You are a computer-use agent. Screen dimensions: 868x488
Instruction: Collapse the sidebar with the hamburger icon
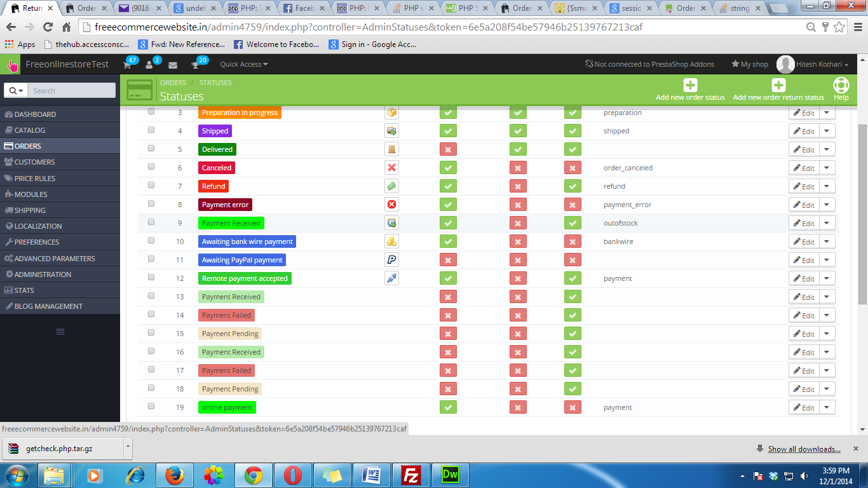(60, 332)
